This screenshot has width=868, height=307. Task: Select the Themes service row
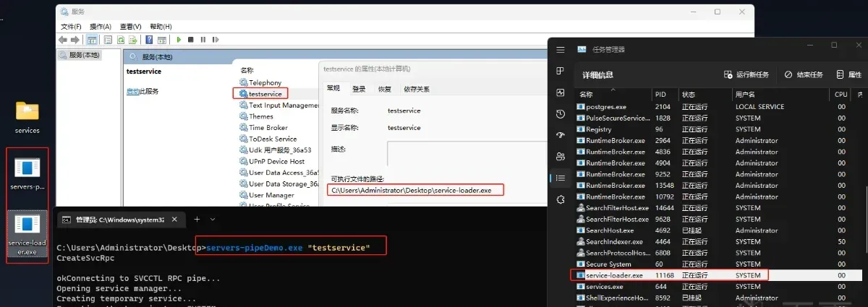[278, 116]
